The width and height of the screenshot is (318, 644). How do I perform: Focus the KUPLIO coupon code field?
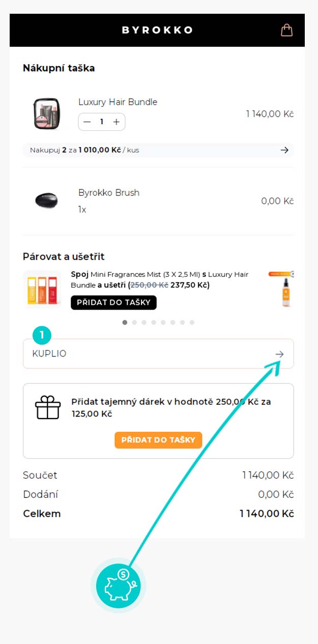click(142, 354)
